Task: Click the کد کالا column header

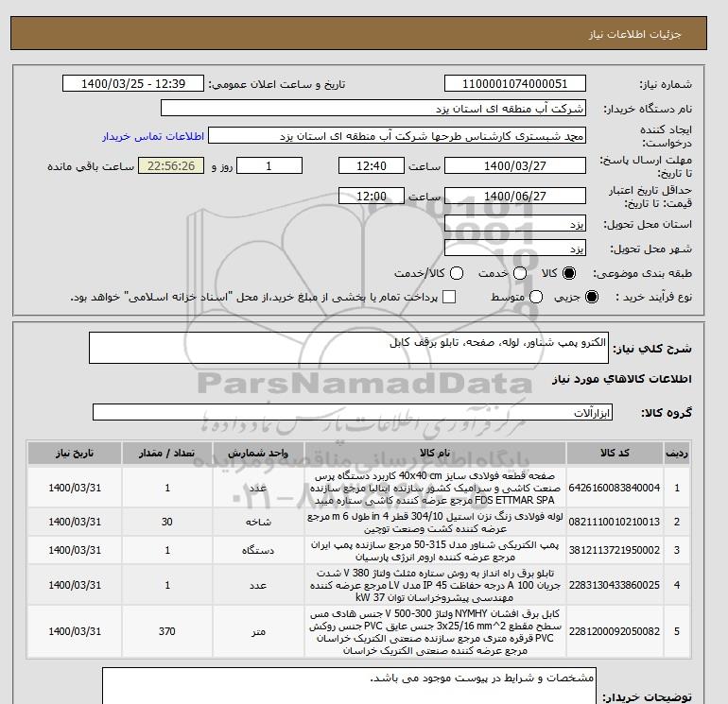Action: [x=615, y=454]
